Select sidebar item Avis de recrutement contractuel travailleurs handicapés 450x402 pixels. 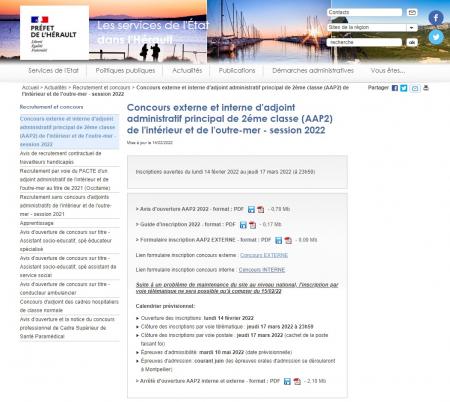click(x=69, y=158)
